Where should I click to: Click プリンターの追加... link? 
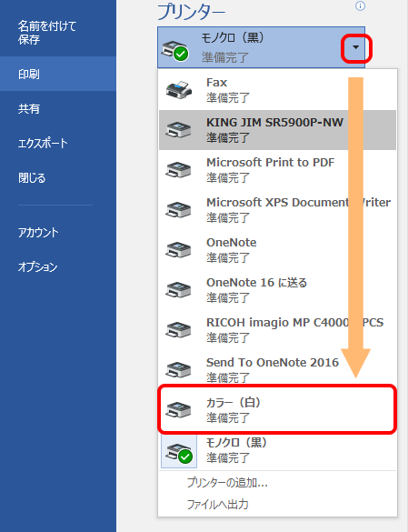coord(227,483)
